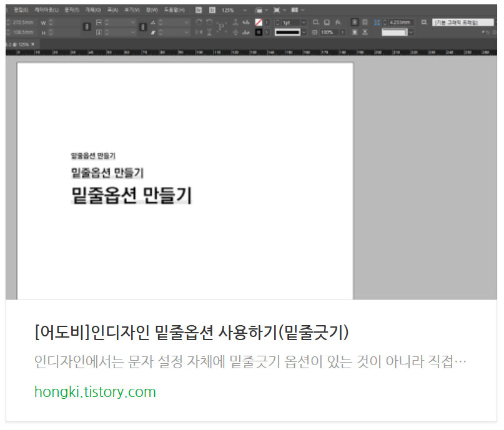This screenshot has width=504, height=430.
Task: Open the stroke line type dropdown
Action: coord(304,32)
